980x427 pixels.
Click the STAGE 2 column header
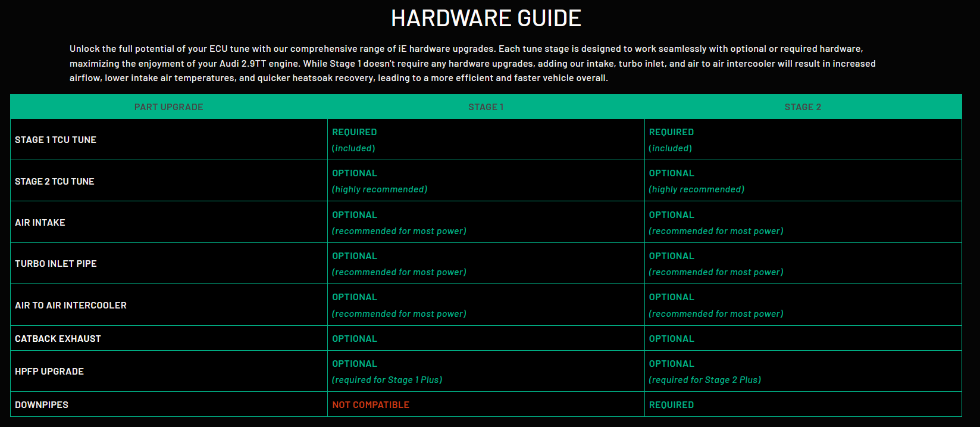[x=802, y=107]
